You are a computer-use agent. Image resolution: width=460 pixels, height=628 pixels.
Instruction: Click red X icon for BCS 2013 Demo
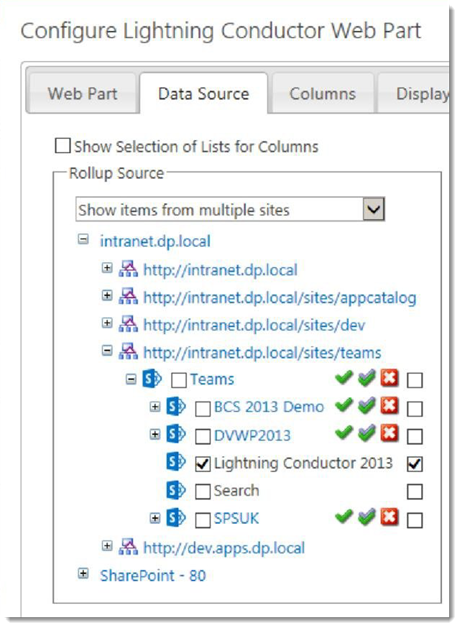coord(390,406)
